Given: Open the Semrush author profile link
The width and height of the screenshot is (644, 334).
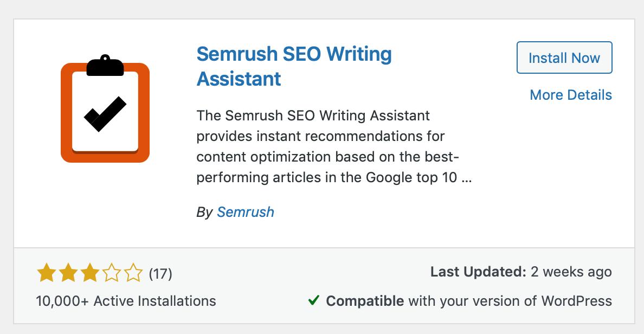Looking at the screenshot, I should click(x=246, y=212).
